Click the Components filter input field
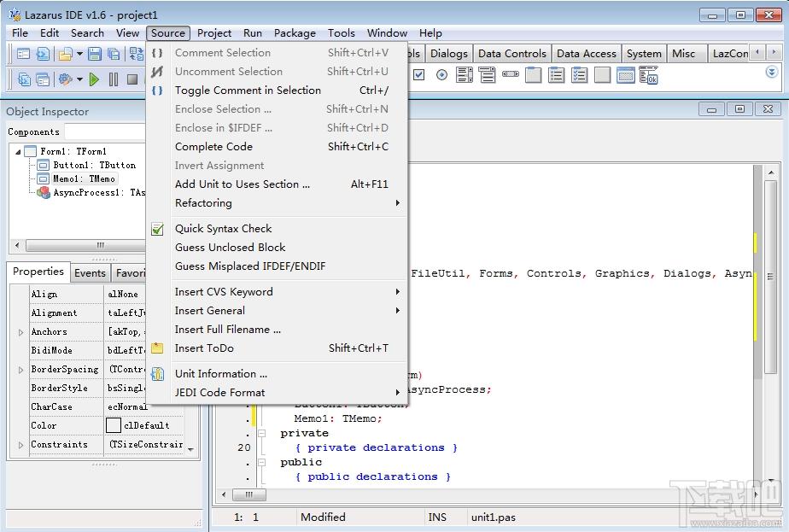This screenshot has height=532, width=789. click(106, 132)
